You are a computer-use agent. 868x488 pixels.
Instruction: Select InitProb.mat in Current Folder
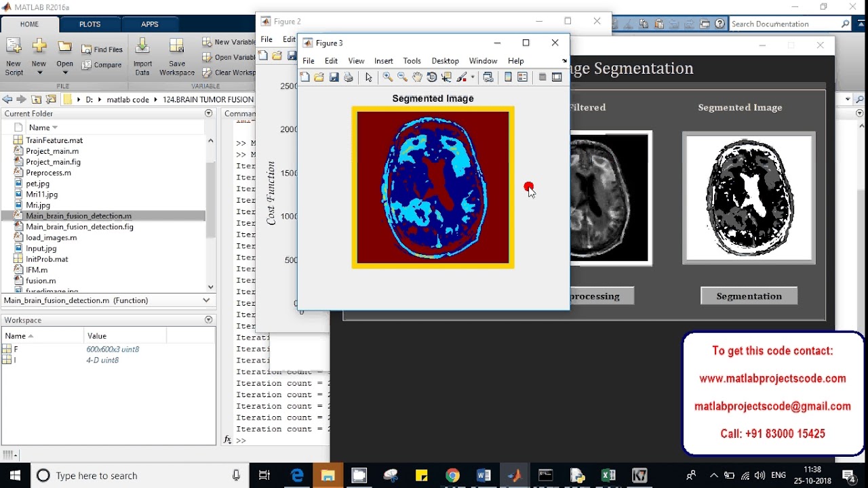(x=47, y=259)
